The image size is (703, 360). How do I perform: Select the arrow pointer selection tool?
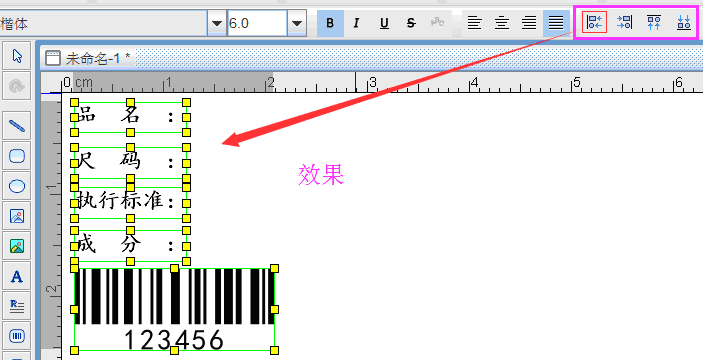point(17,56)
